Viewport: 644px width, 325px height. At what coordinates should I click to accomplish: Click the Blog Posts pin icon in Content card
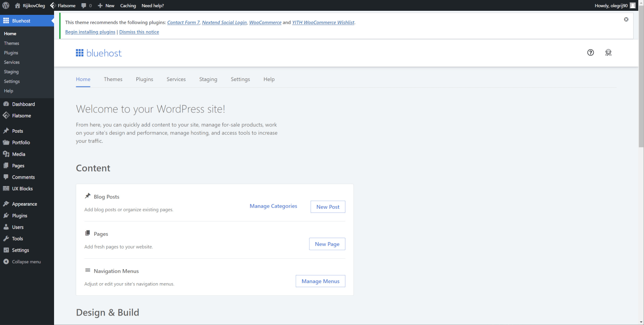tap(88, 196)
